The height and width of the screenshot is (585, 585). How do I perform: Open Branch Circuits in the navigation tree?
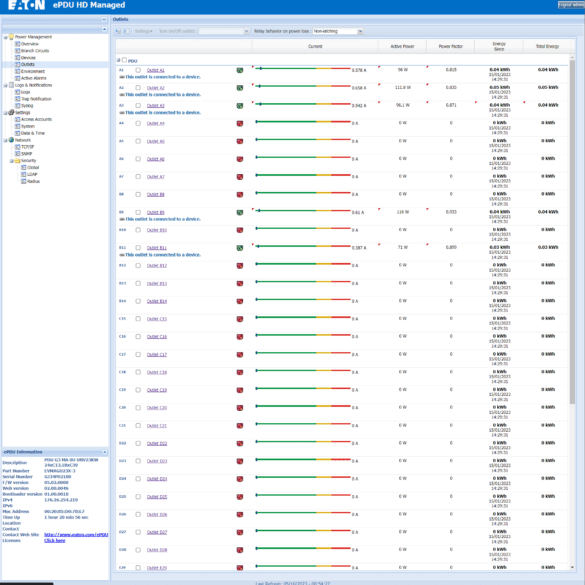pyautogui.click(x=35, y=51)
